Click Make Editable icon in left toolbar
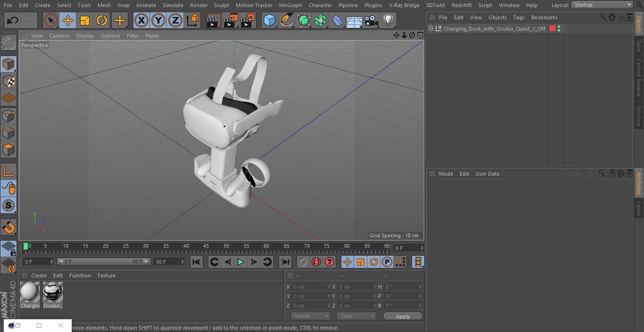Image resolution: width=644 pixels, height=332 pixels. pos(8,42)
